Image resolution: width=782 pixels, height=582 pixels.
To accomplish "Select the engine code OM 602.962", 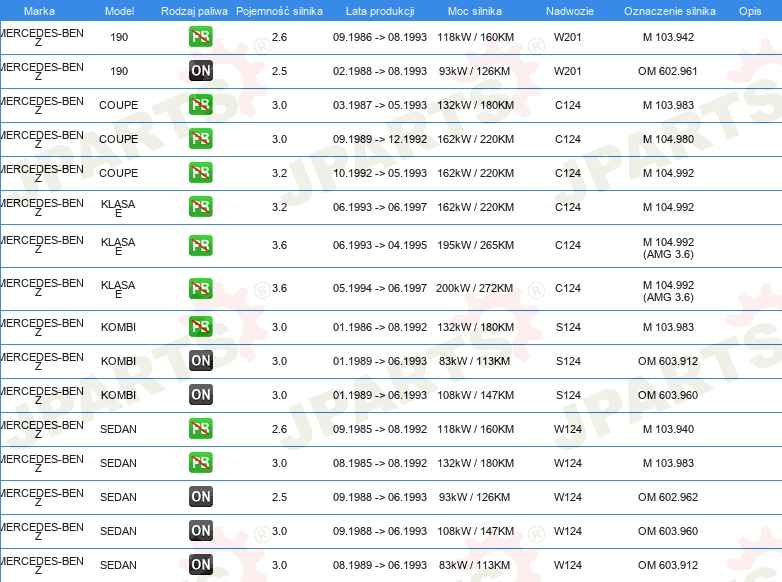I will (x=668, y=497).
